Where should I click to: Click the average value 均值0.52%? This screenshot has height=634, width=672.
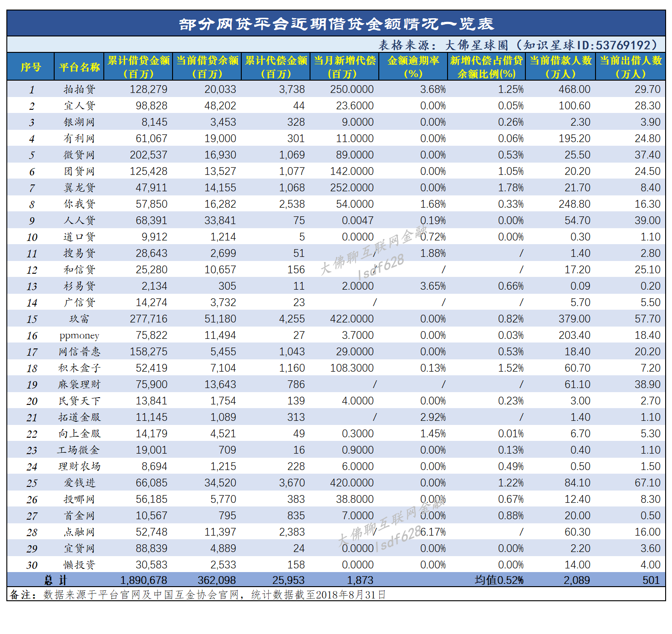(x=499, y=580)
